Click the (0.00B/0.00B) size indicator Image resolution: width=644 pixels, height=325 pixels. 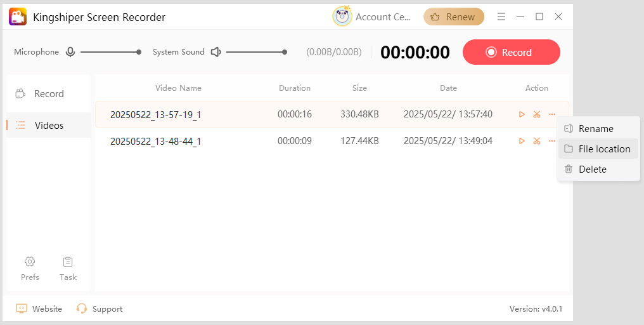tap(334, 52)
